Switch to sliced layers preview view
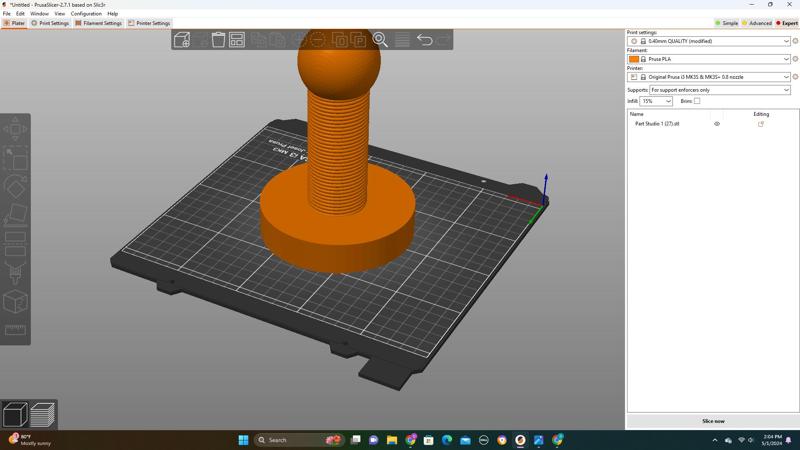 coord(43,414)
